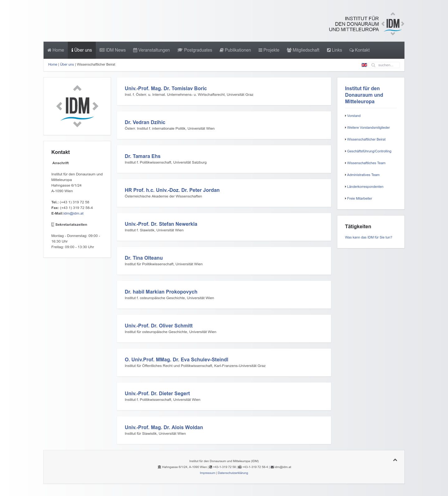
Task: Open Länderkorrespondenten sidebar link
Action: click(365, 187)
